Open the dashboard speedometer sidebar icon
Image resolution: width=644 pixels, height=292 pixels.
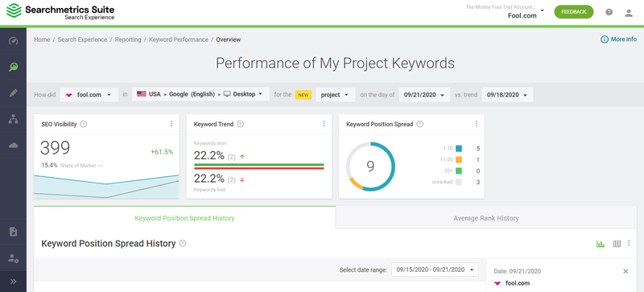tap(13, 41)
